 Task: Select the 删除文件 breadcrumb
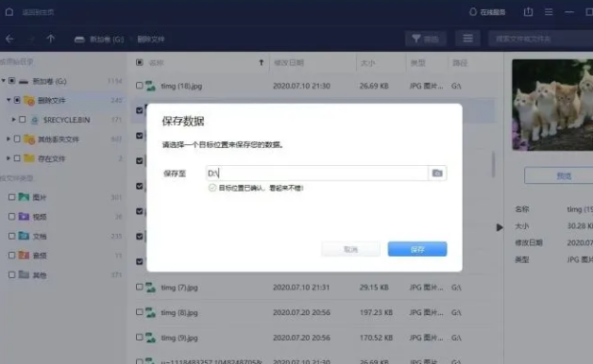[151, 39]
